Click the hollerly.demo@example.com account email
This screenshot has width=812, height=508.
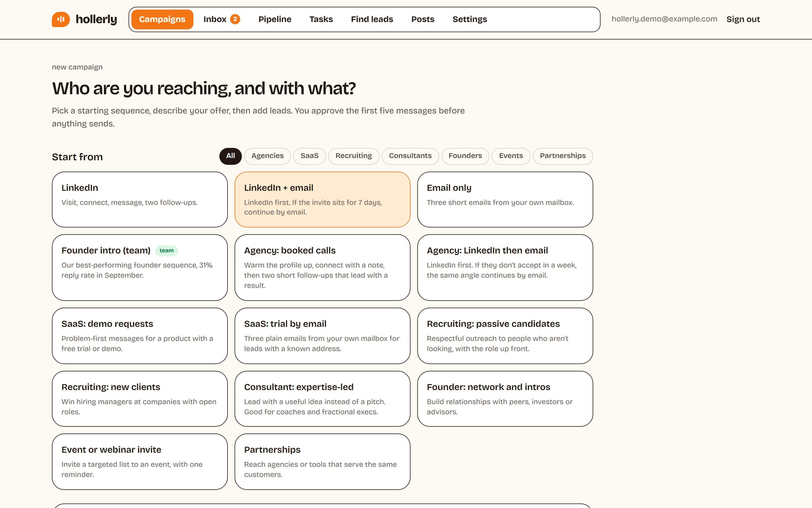point(664,19)
